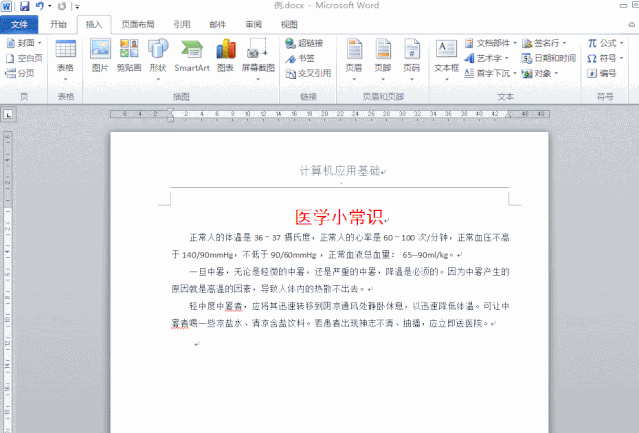Save the document from Quick Access toolbar
639x433 pixels.
click(x=25, y=6)
